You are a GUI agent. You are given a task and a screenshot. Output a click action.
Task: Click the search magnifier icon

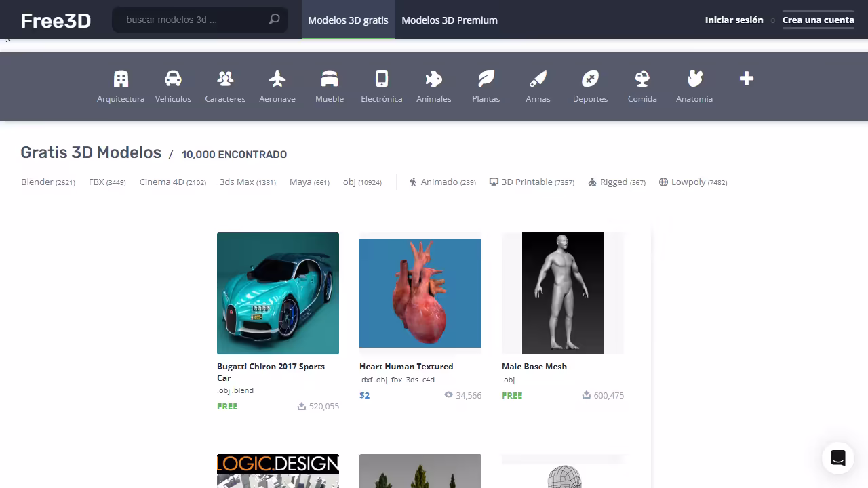tap(274, 20)
